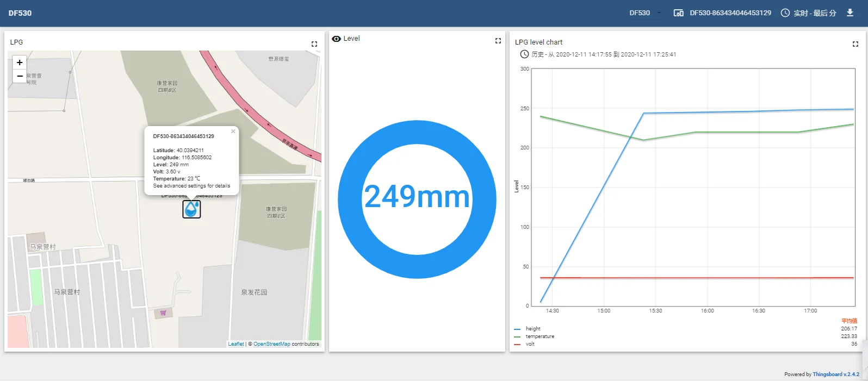Click temperature average value 223.33
The height and width of the screenshot is (381, 868).
pyautogui.click(x=849, y=336)
